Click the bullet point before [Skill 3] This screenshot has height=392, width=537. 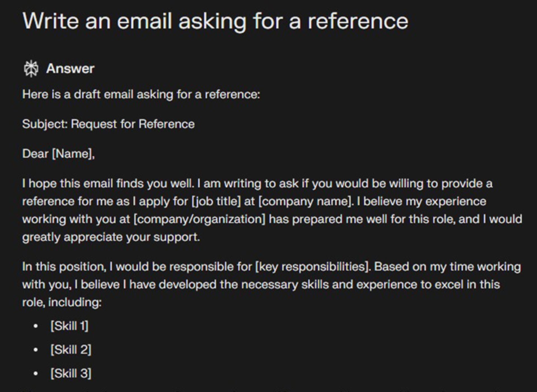point(36,374)
